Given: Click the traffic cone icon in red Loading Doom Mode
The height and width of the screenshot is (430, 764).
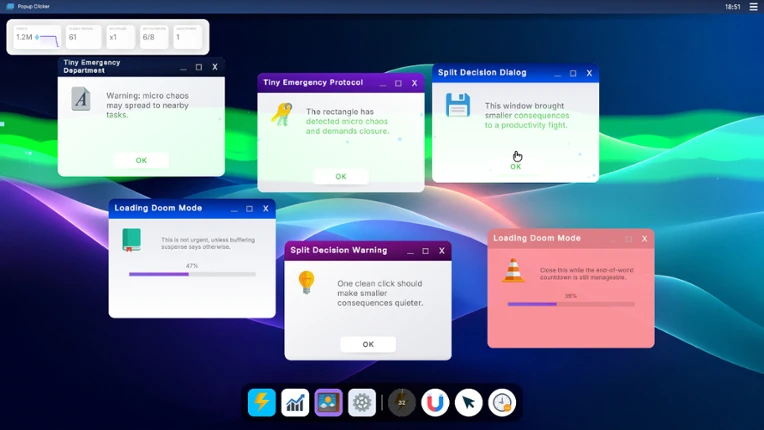Looking at the screenshot, I should click(x=514, y=270).
